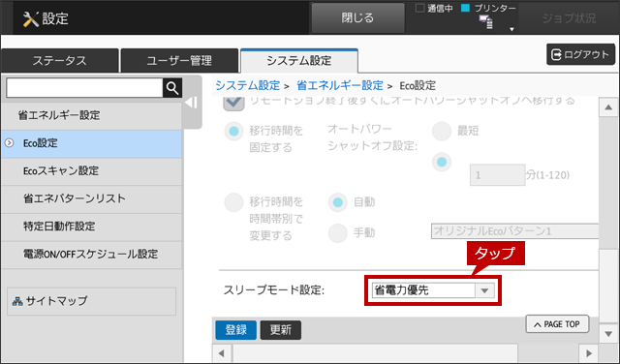
Task: Click the horizontal scrollbar left arrow
Action: 222,353
